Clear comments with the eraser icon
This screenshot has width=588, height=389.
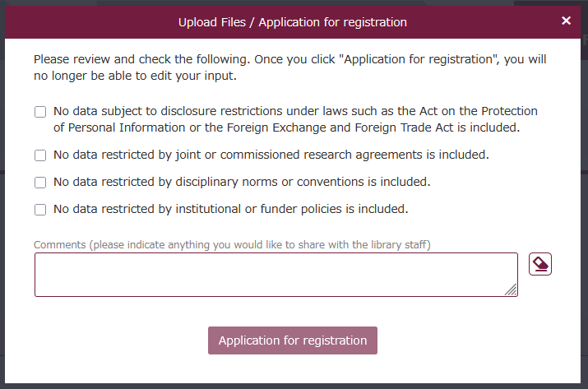click(540, 264)
